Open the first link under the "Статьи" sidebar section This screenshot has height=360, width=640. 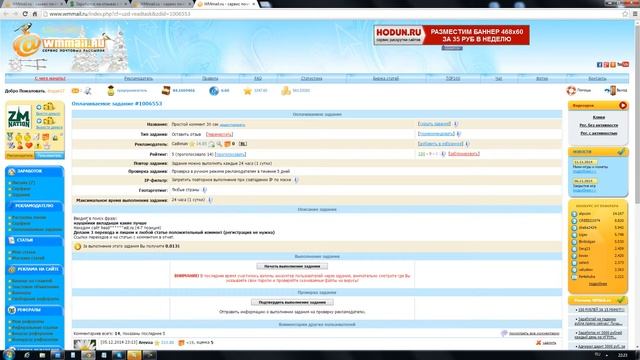pyautogui.click(x=23, y=252)
